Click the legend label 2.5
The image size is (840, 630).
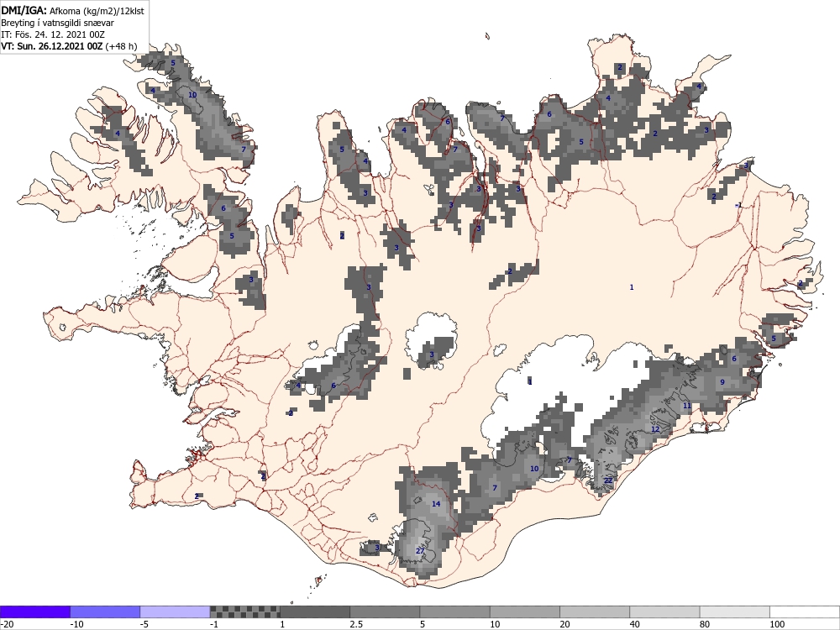(x=355, y=624)
